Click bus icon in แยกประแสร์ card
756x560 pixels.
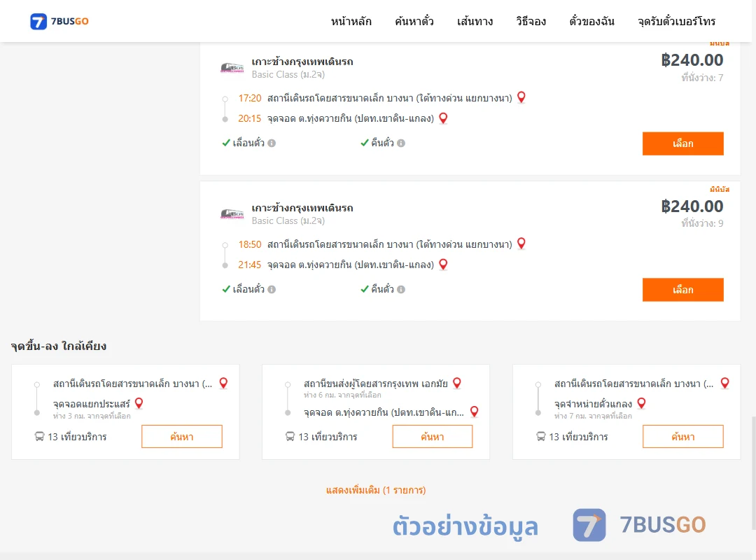coord(39,437)
